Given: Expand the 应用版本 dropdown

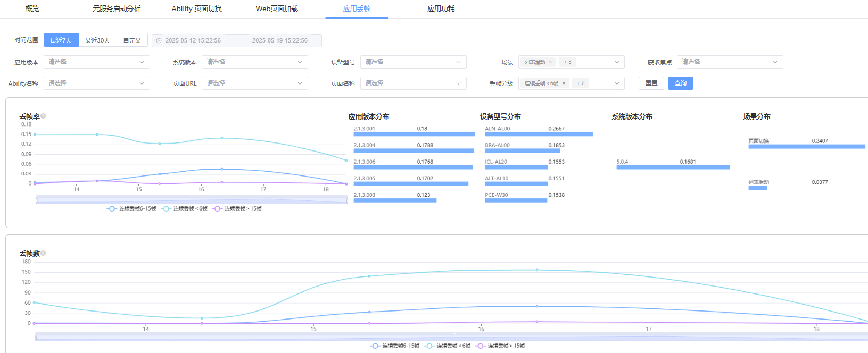Looking at the screenshot, I should click(x=96, y=62).
